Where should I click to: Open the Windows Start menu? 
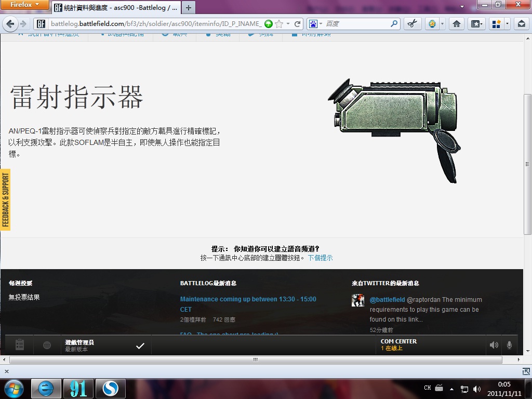[14, 389]
